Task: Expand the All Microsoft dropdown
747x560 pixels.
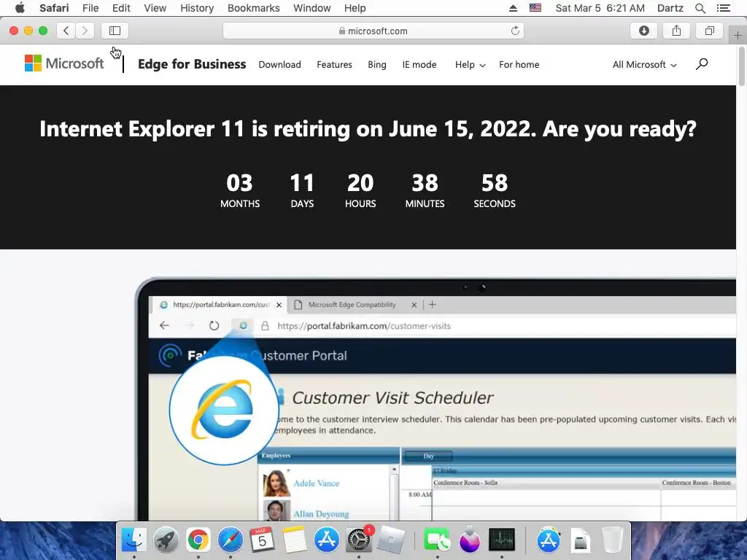Action: tap(645, 65)
